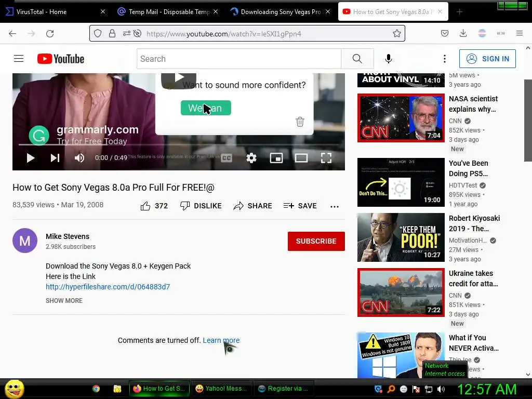Play the video with the play button
Viewport: 532px width, 399px height.
tap(31, 158)
